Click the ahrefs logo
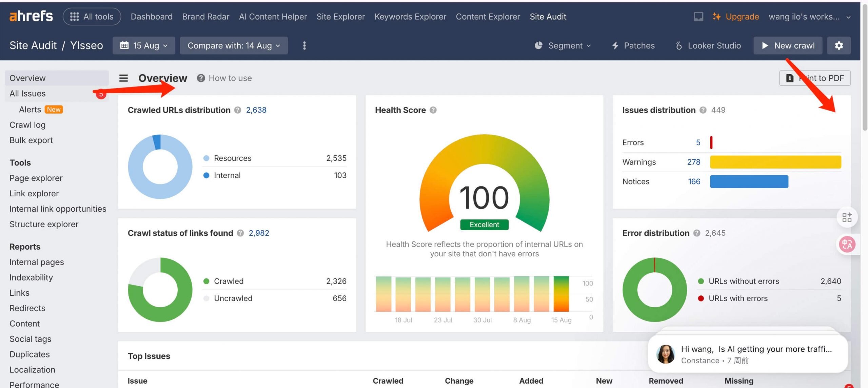868x388 pixels. click(x=31, y=16)
